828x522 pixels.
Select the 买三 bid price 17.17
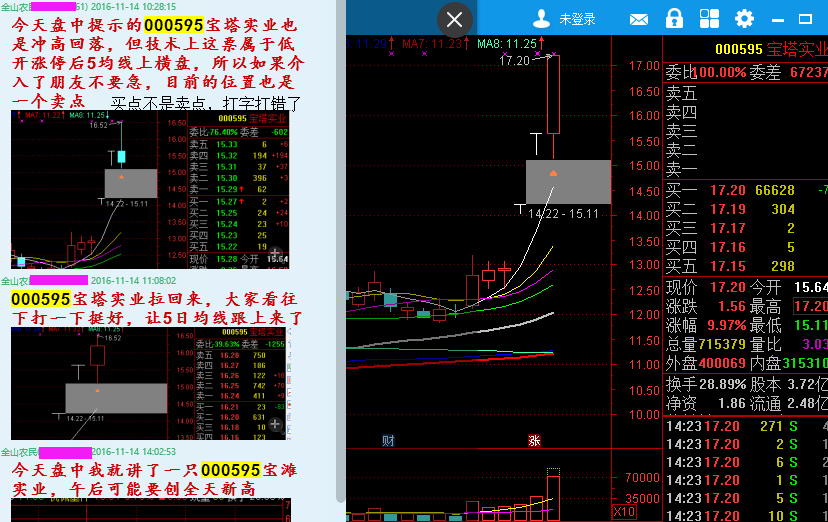728,229
